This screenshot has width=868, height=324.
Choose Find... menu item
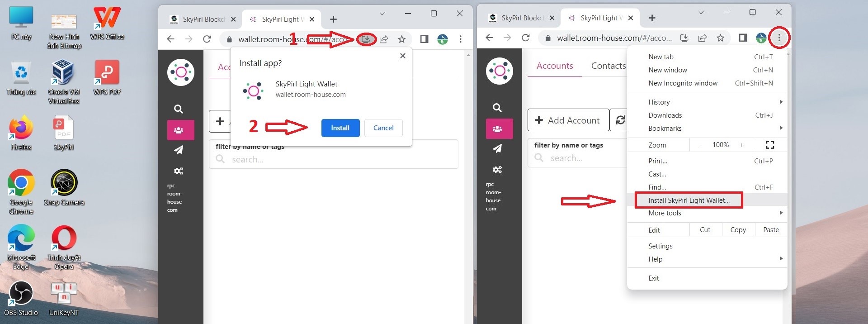tap(707, 187)
